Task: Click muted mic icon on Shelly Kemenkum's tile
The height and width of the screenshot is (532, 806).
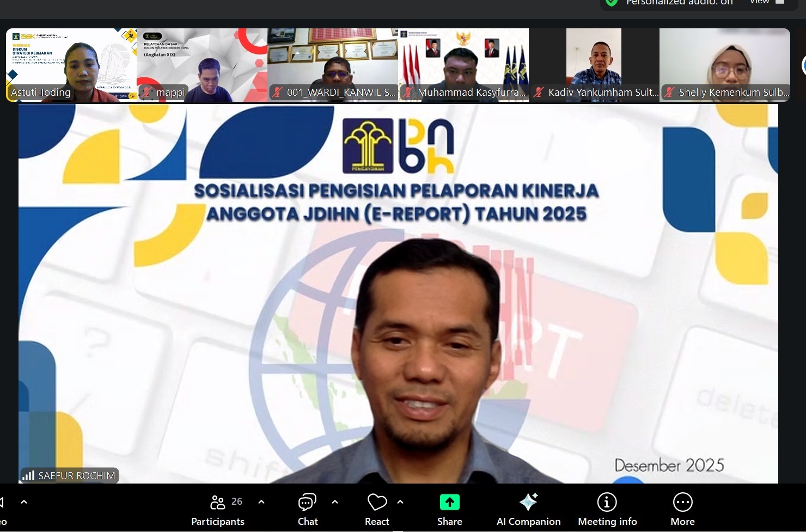Action: [670, 93]
